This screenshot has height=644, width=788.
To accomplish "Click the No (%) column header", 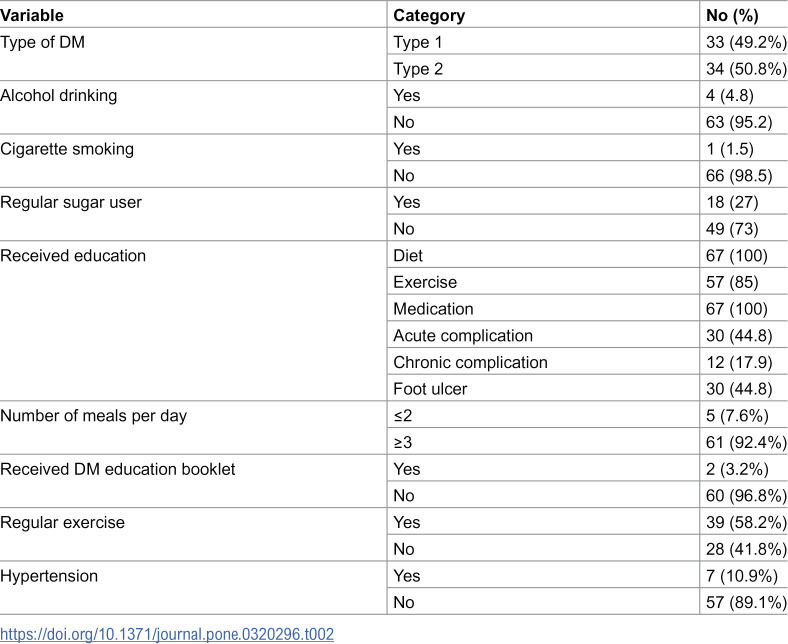I will click(732, 16).
